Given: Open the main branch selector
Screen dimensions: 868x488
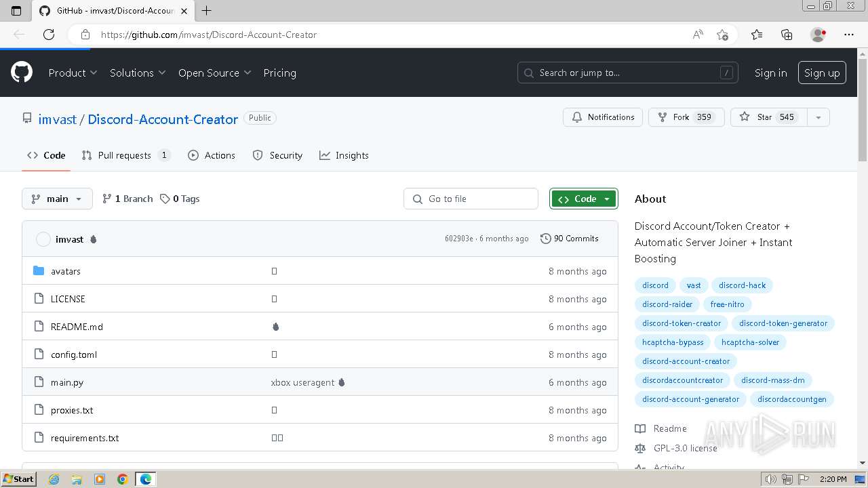Looking at the screenshot, I should pyautogui.click(x=57, y=199).
